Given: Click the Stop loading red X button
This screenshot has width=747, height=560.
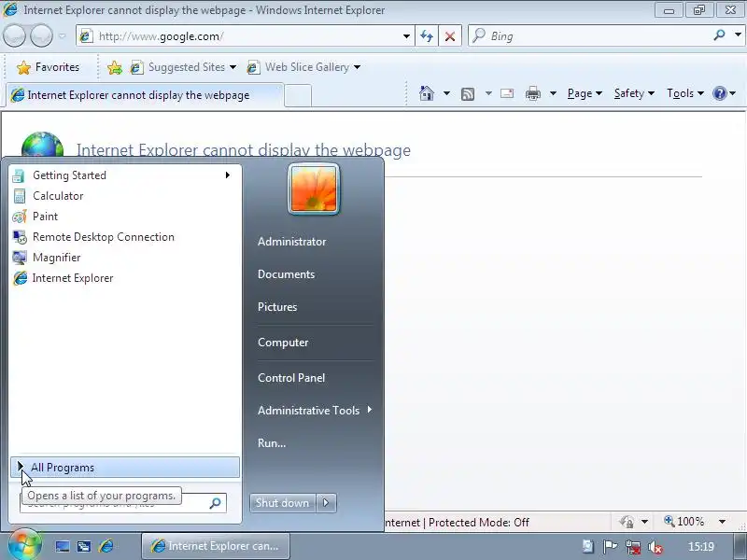Looking at the screenshot, I should (x=450, y=36).
